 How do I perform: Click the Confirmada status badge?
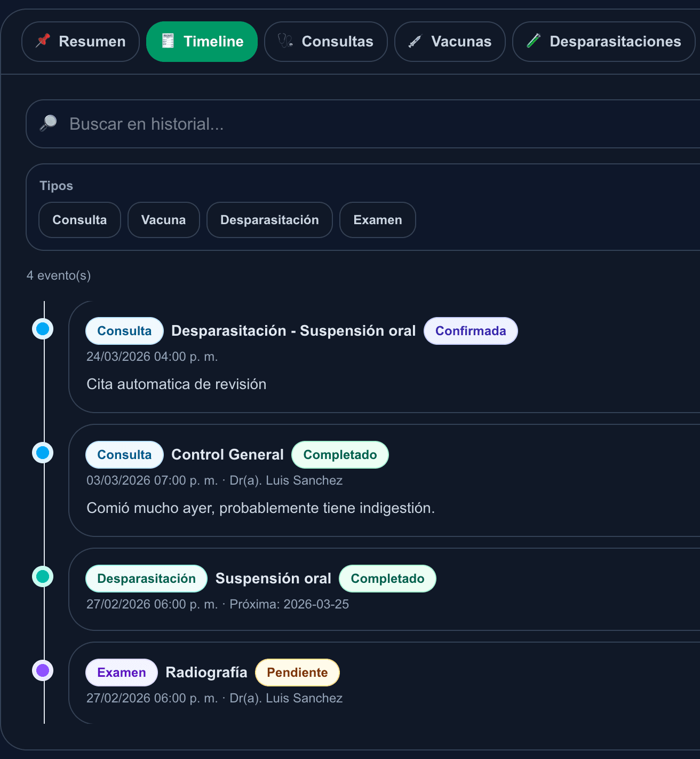click(470, 331)
